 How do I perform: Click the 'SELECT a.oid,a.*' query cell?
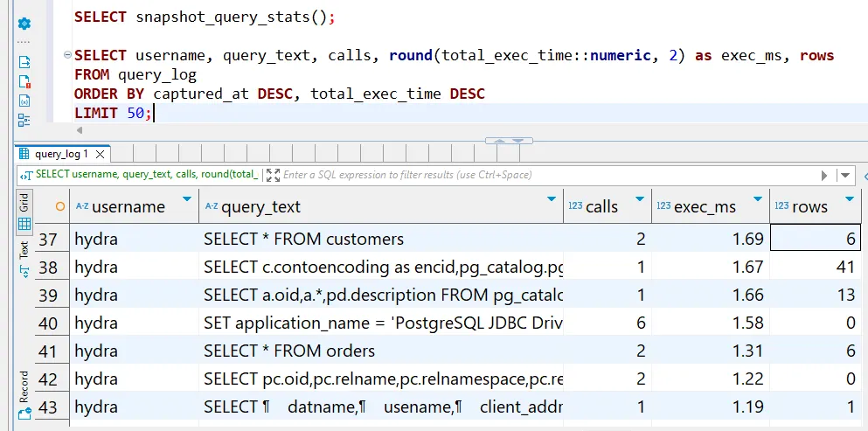[381, 295]
